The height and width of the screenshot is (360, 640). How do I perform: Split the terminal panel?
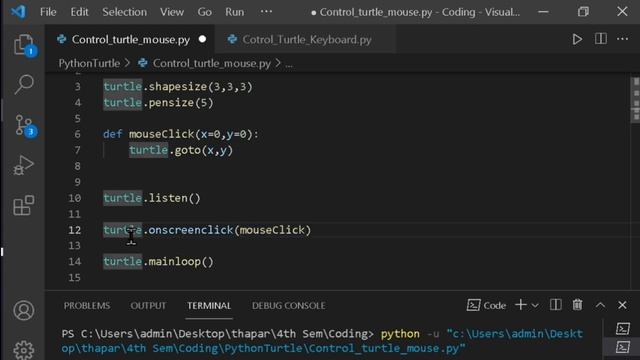click(556, 305)
